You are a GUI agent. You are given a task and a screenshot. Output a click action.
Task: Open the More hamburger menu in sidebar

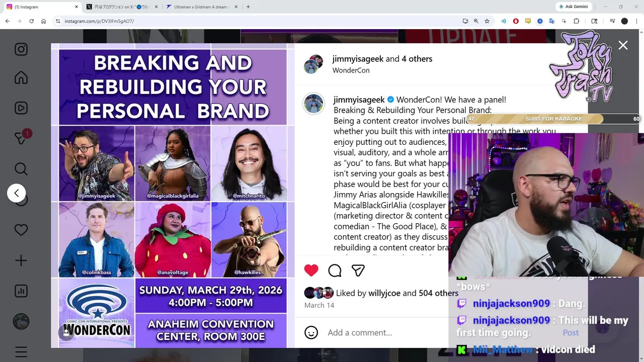21,351
